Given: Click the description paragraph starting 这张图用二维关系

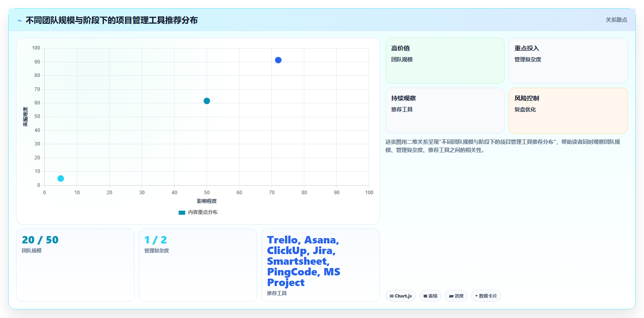Looking at the screenshot, I should (502, 146).
